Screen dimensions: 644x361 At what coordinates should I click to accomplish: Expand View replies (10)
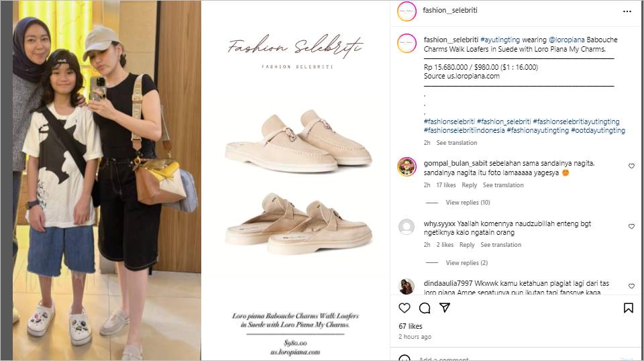click(x=468, y=203)
